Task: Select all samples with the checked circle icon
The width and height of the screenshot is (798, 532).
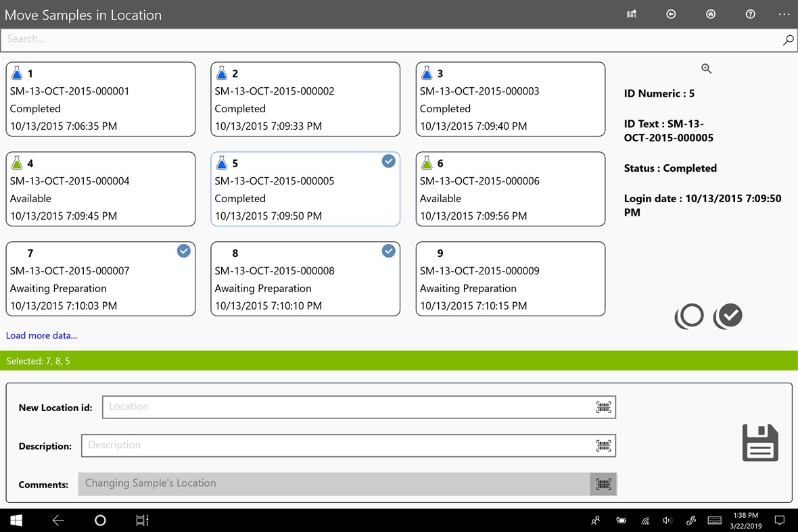Action: [728, 316]
